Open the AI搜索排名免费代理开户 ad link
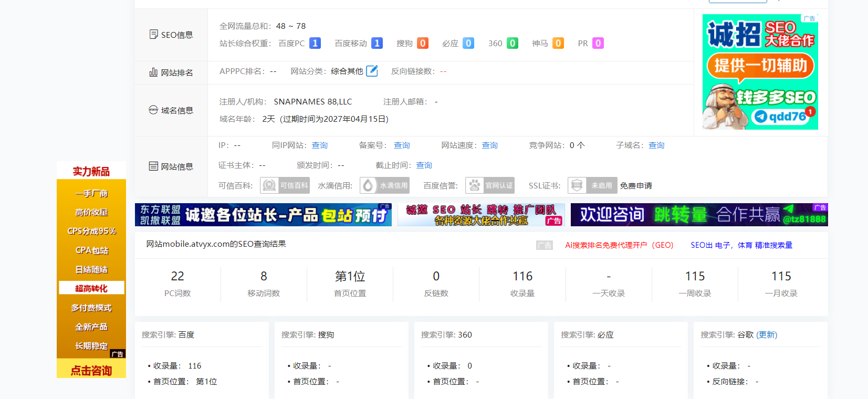Screen dimensions: 868x399 coord(619,245)
